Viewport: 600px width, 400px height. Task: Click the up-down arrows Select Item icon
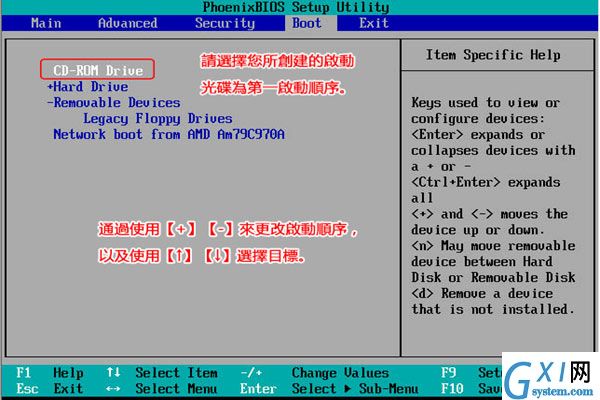click(x=113, y=372)
